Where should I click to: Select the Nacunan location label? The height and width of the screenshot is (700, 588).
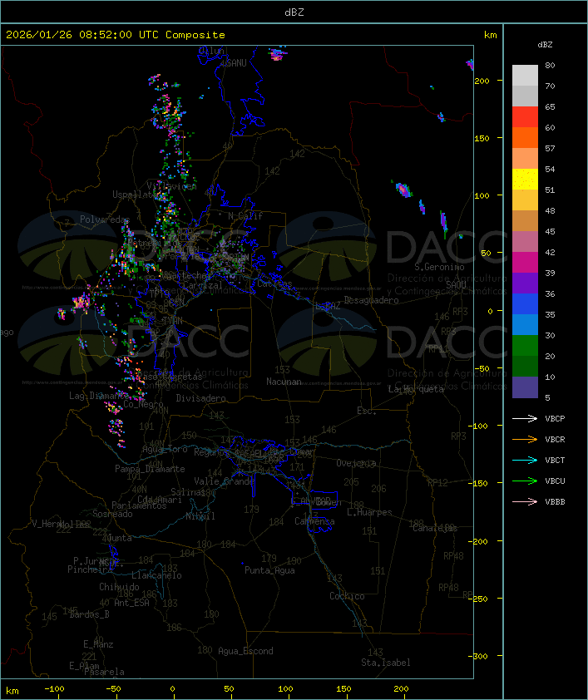(284, 382)
